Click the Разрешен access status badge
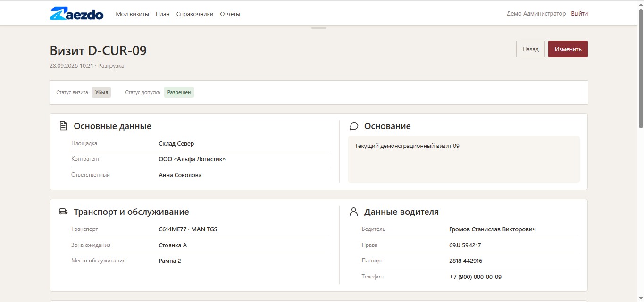The width and height of the screenshot is (644, 302). (179, 92)
